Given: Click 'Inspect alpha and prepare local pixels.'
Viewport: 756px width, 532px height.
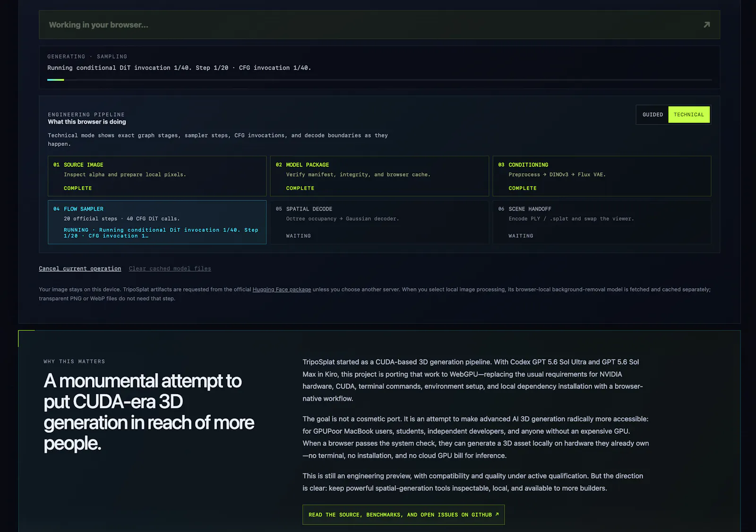Looking at the screenshot, I should click(125, 174).
